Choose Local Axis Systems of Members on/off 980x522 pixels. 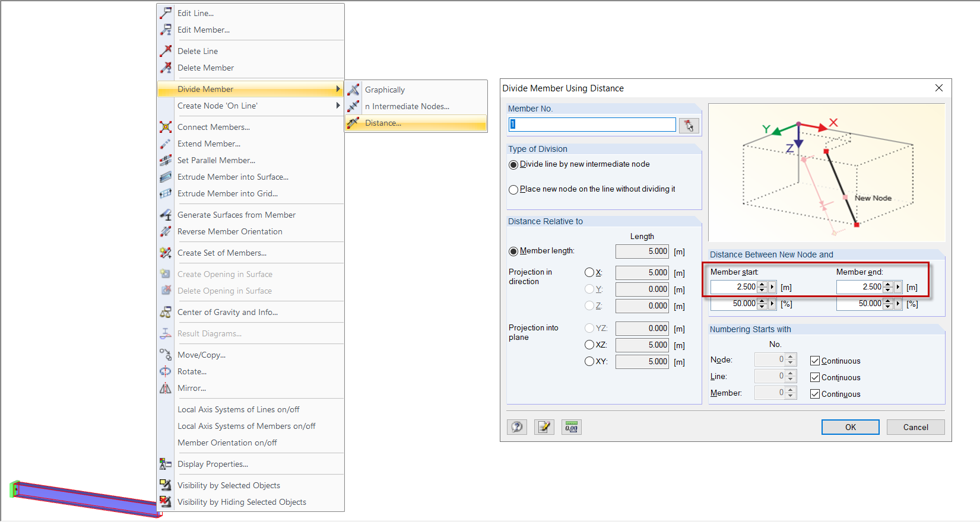click(251, 426)
